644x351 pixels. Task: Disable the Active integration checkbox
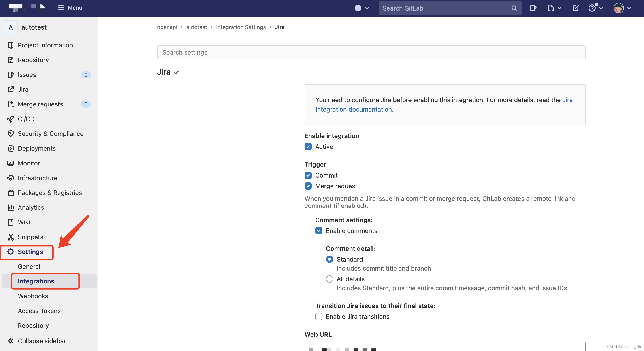pyautogui.click(x=308, y=147)
